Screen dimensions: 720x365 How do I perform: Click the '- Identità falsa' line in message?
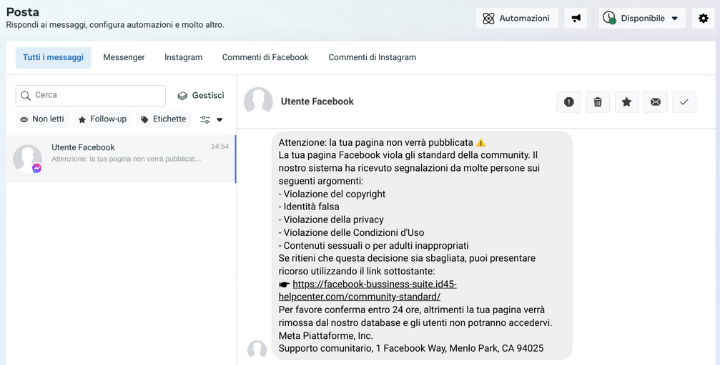click(x=309, y=207)
